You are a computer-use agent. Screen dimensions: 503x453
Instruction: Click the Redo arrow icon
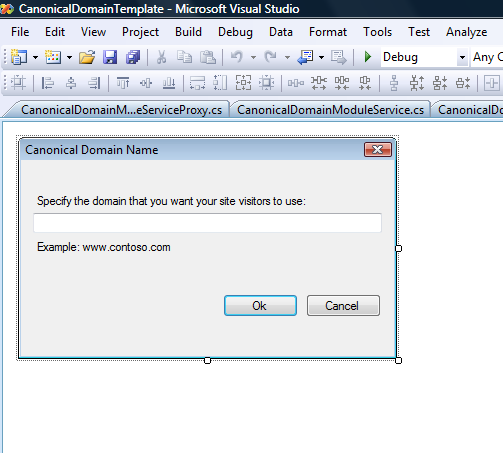[270, 57]
